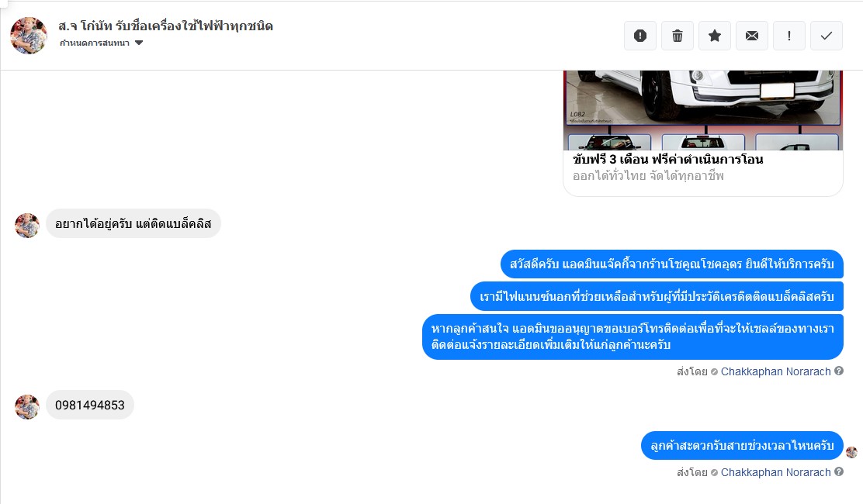
Task: Open help icon beside last Chakkaphan Norarach
Action: (x=839, y=471)
